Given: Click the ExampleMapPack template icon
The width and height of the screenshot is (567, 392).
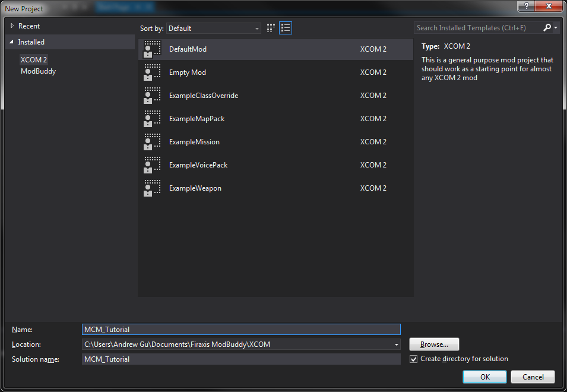Looking at the screenshot, I should tap(152, 119).
